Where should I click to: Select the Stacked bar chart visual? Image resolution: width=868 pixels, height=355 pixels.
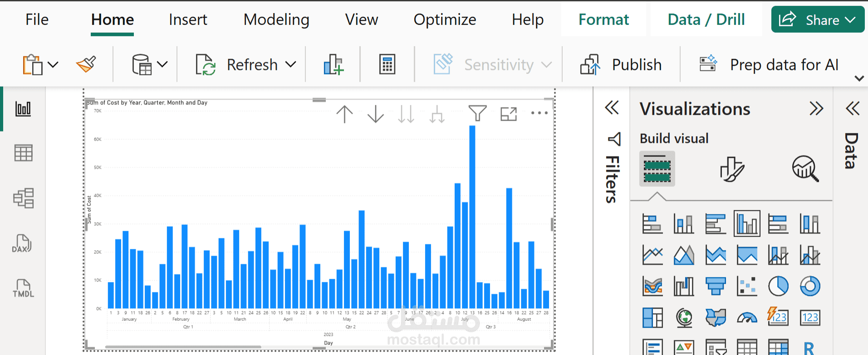pyautogui.click(x=652, y=224)
